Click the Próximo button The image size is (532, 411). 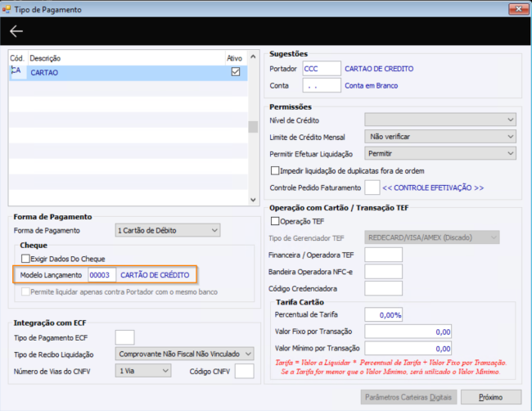(x=490, y=397)
